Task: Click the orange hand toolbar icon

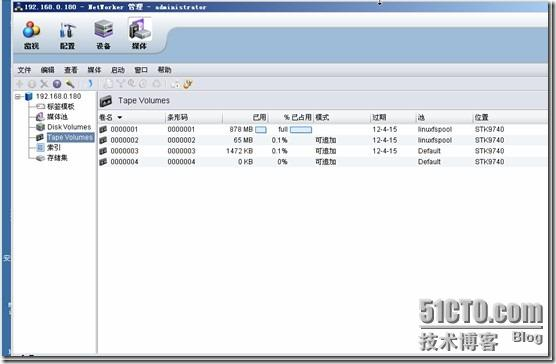Action: click(188, 84)
